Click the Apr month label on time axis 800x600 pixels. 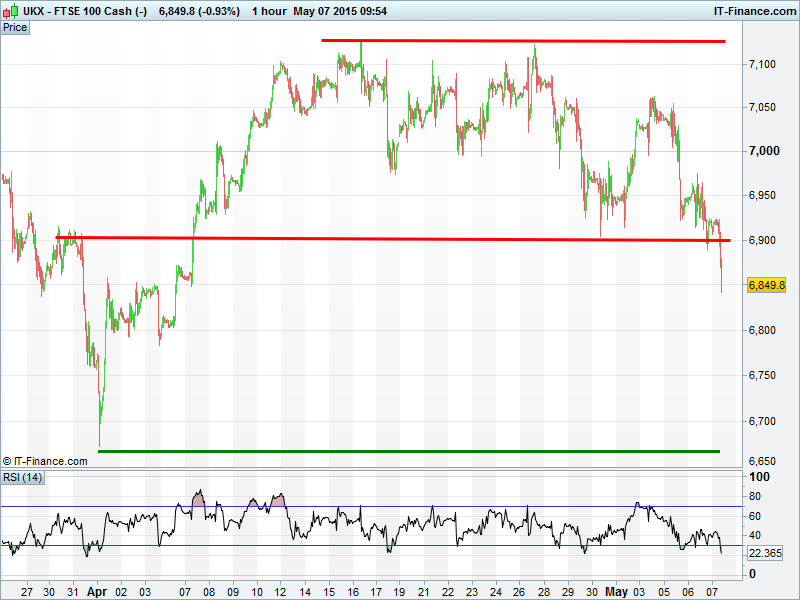tap(99, 592)
